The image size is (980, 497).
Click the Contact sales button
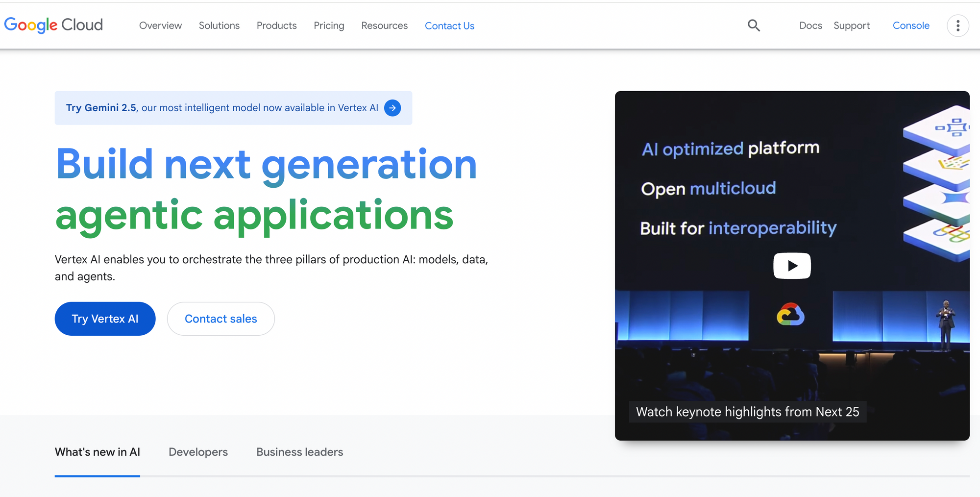point(220,319)
